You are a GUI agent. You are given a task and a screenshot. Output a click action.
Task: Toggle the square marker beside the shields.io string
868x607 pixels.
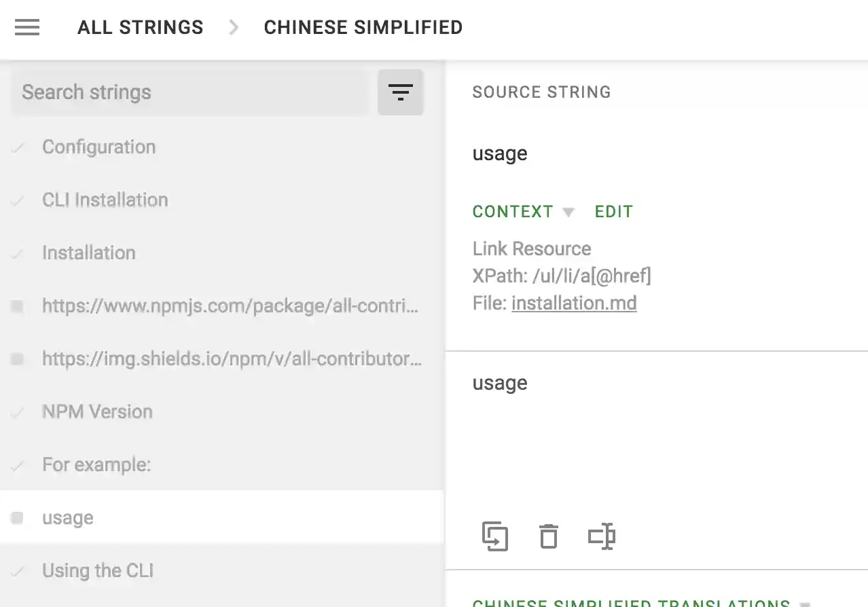pos(17,358)
